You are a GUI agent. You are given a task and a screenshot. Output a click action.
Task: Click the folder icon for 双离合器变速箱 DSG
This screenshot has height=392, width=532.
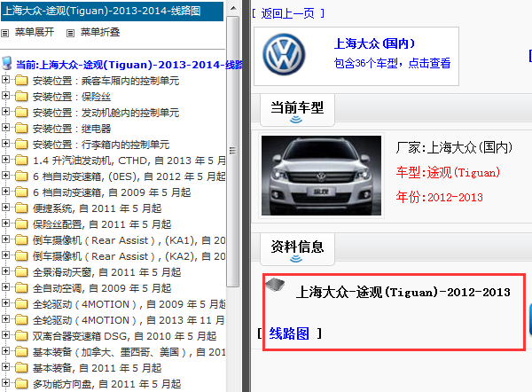(21, 336)
